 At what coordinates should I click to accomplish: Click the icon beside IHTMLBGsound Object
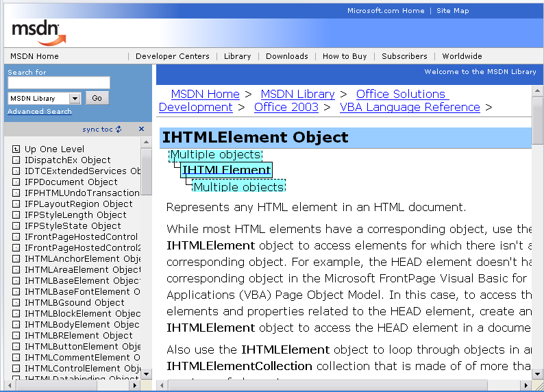coord(16,302)
